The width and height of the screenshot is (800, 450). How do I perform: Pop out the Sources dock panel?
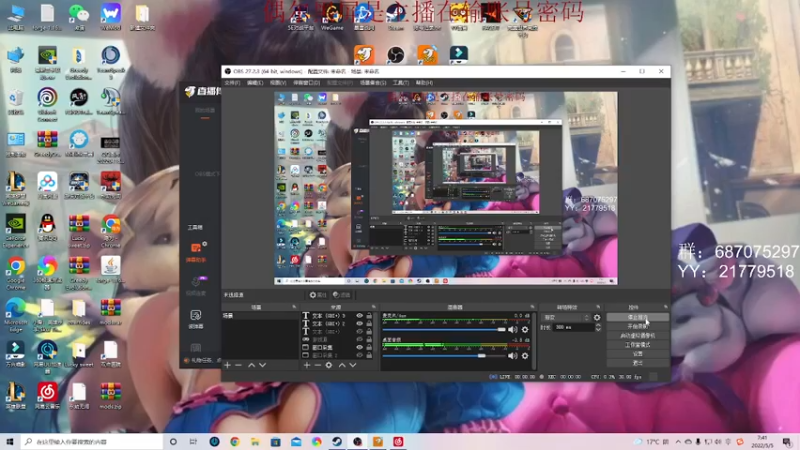tap(374, 307)
